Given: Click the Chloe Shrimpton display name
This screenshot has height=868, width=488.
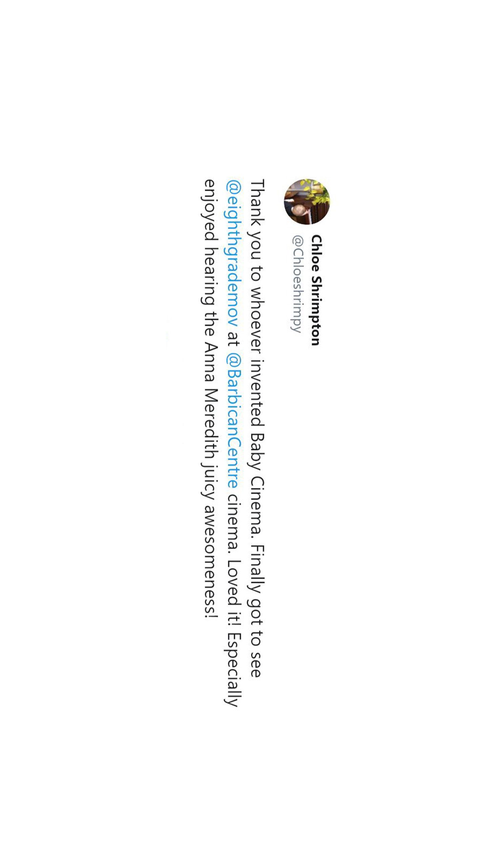Looking at the screenshot, I should click(x=316, y=290).
